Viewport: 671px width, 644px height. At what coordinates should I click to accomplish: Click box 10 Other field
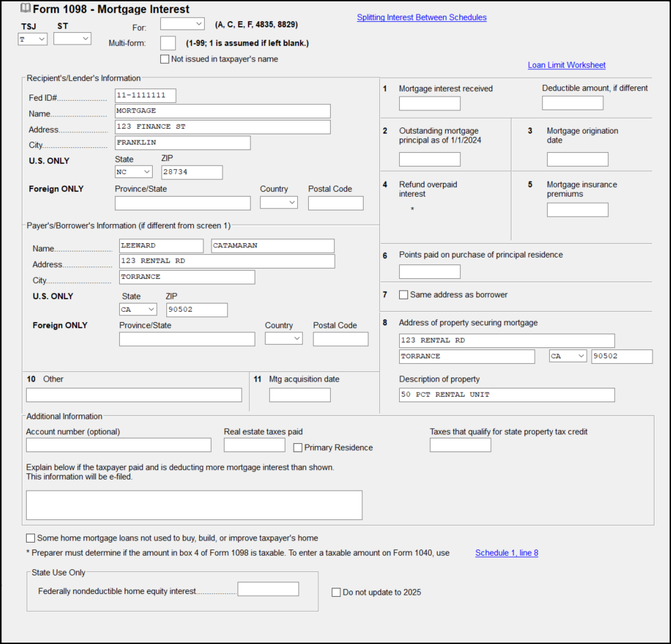click(x=134, y=395)
